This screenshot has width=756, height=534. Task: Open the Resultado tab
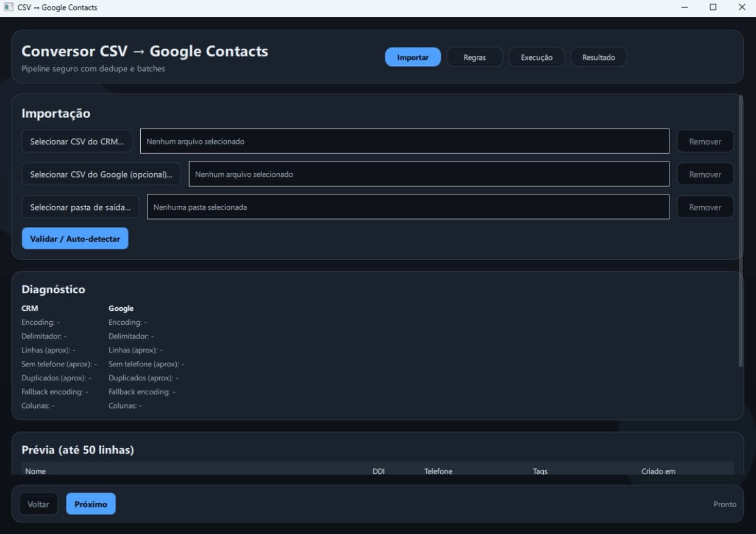coord(598,57)
